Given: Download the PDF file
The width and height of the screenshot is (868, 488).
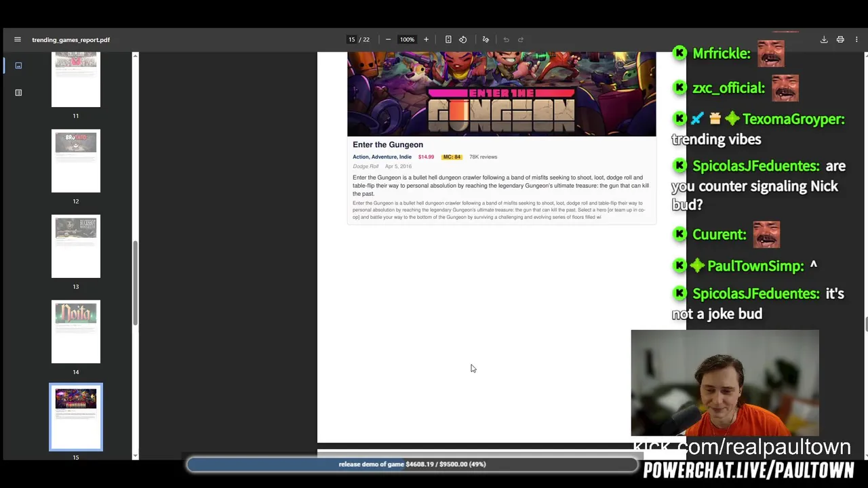Looking at the screenshot, I should coord(824,39).
